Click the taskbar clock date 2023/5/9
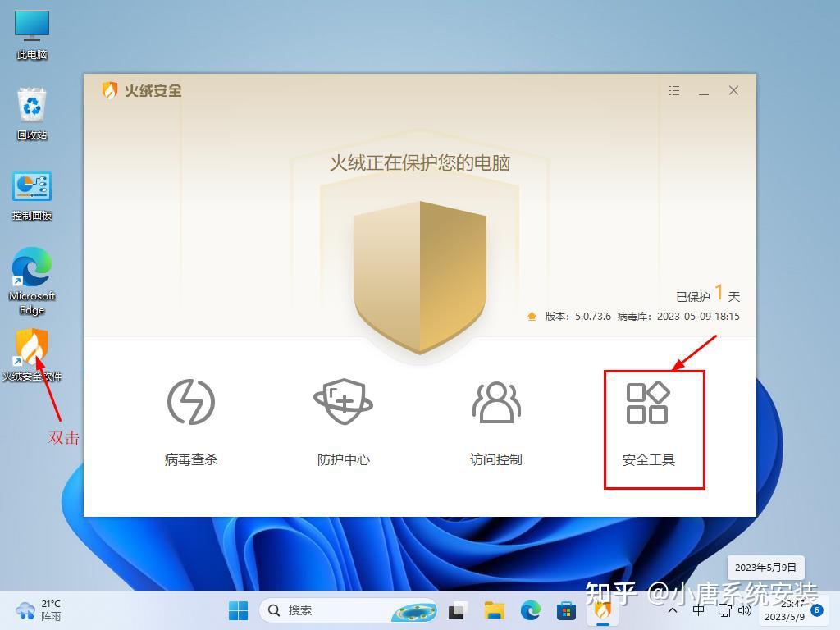This screenshot has width=840, height=630. tap(784, 617)
